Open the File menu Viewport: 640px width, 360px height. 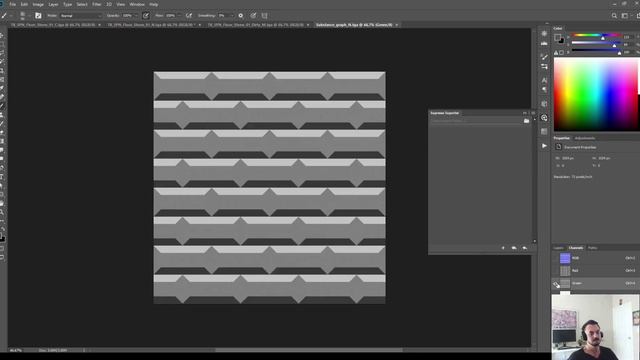pos(13,4)
